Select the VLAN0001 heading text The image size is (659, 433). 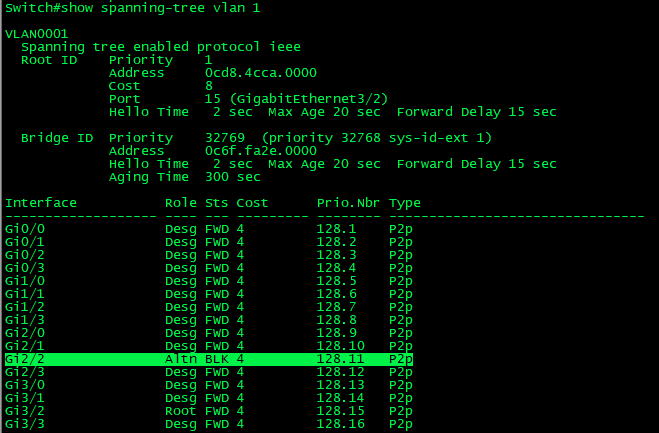click(37, 34)
